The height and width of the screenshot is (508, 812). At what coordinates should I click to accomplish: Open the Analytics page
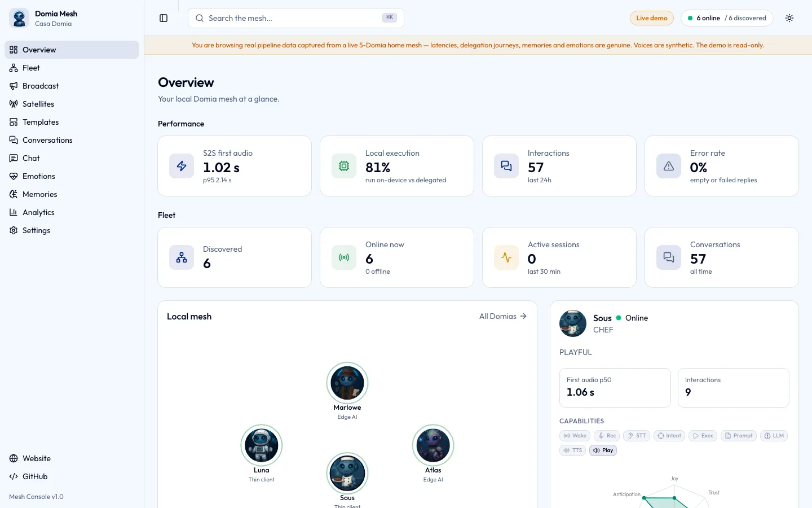click(72, 212)
